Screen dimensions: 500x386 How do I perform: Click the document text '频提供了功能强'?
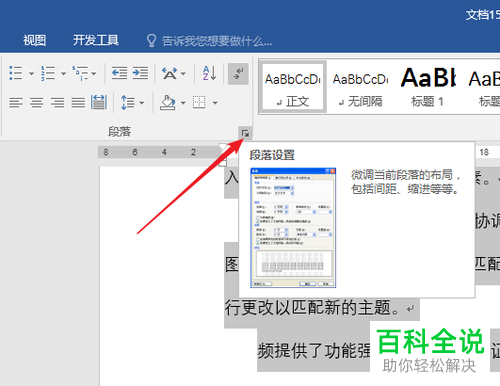click(314, 351)
